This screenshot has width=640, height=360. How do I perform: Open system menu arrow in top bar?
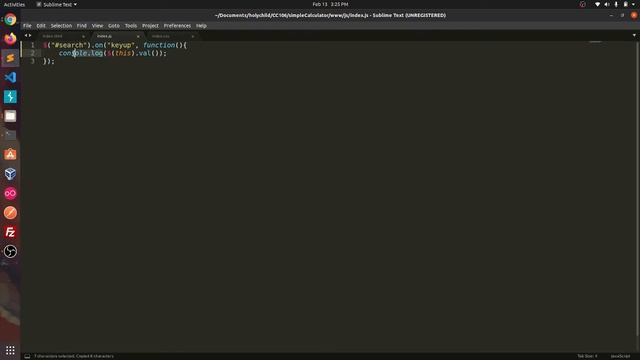tap(633, 4)
